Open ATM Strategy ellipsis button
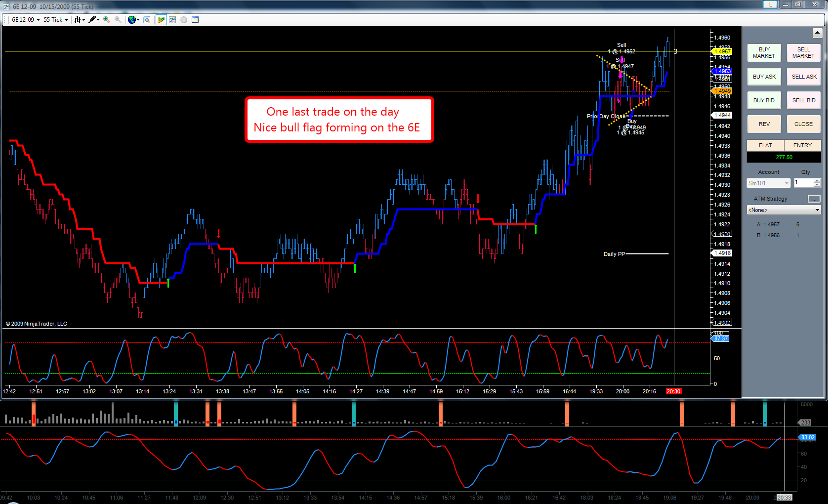The width and height of the screenshot is (828, 504). pyautogui.click(x=814, y=199)
